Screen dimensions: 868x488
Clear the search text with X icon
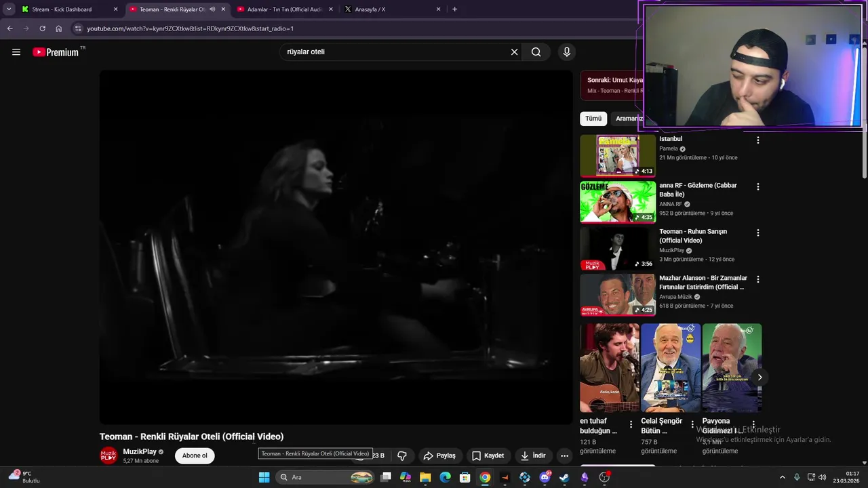tap(514, 52)
